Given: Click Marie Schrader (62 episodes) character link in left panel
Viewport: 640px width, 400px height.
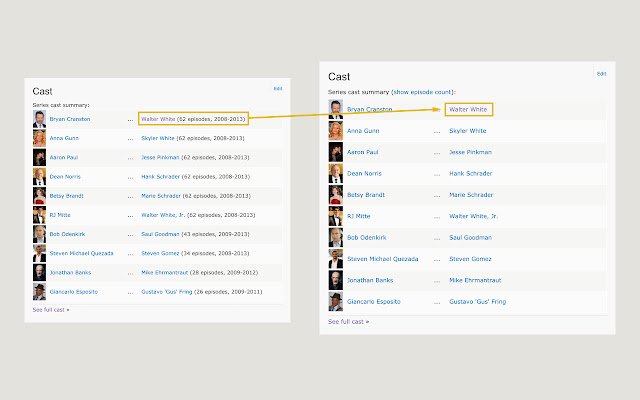Looking at the screenshot, I should (161, 196).
